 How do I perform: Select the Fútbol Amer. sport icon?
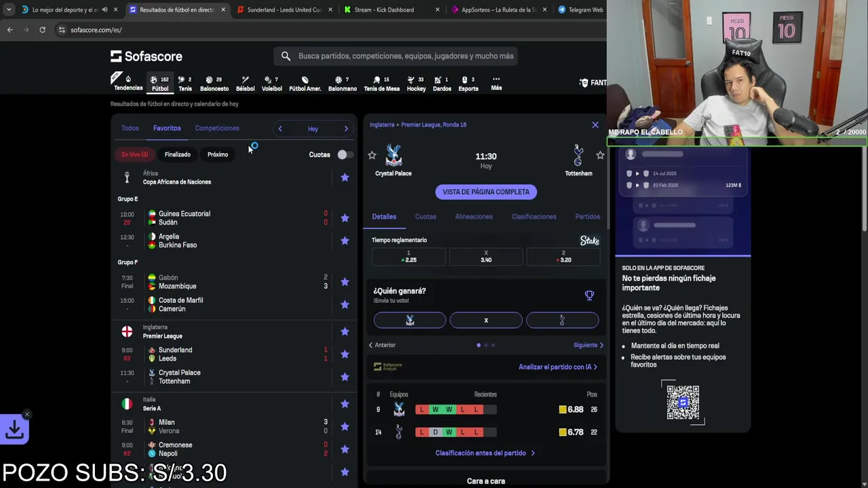[305, 83]
